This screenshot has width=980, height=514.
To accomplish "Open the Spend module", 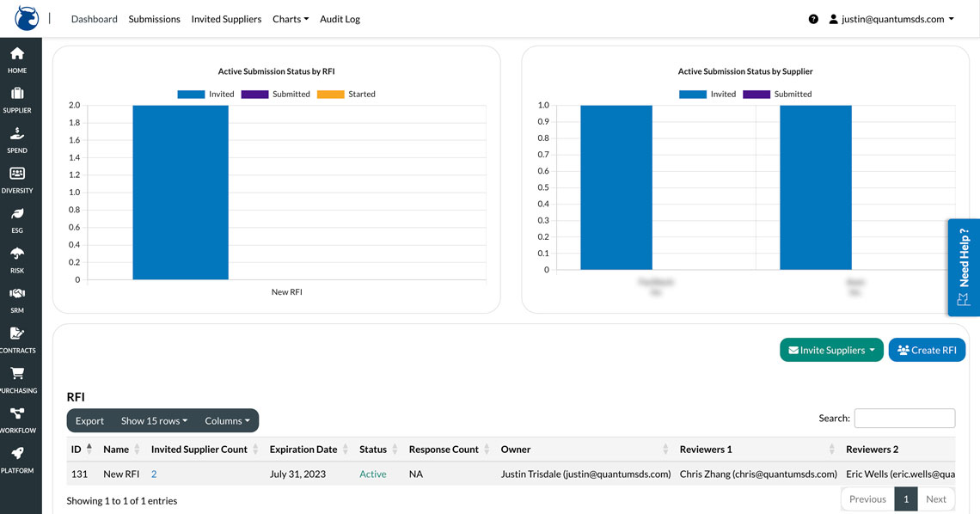I will [x=16, y=138].
